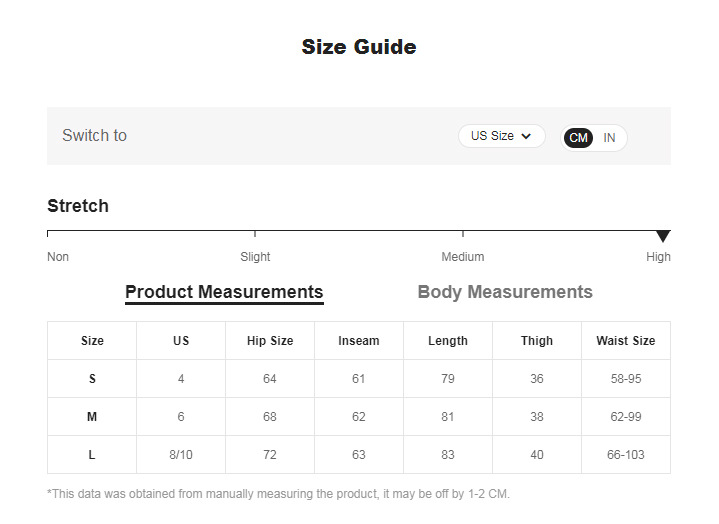Select the size S row label
This screenshot has height=524, width=719.
[x=92, y=379]
